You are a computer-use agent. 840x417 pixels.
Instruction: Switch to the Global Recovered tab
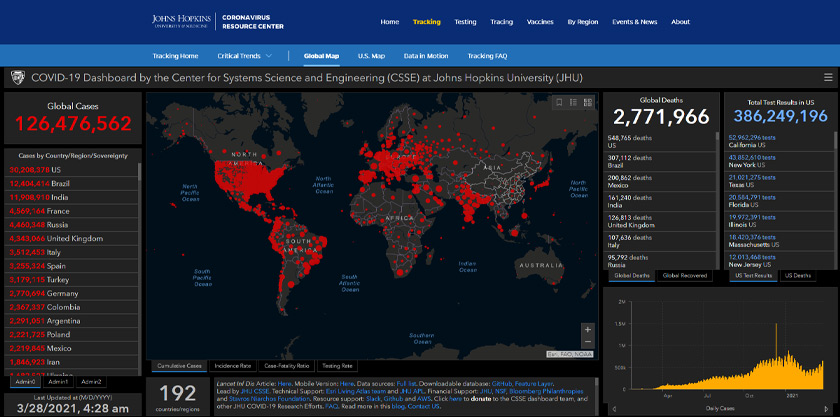click(685, 275)
